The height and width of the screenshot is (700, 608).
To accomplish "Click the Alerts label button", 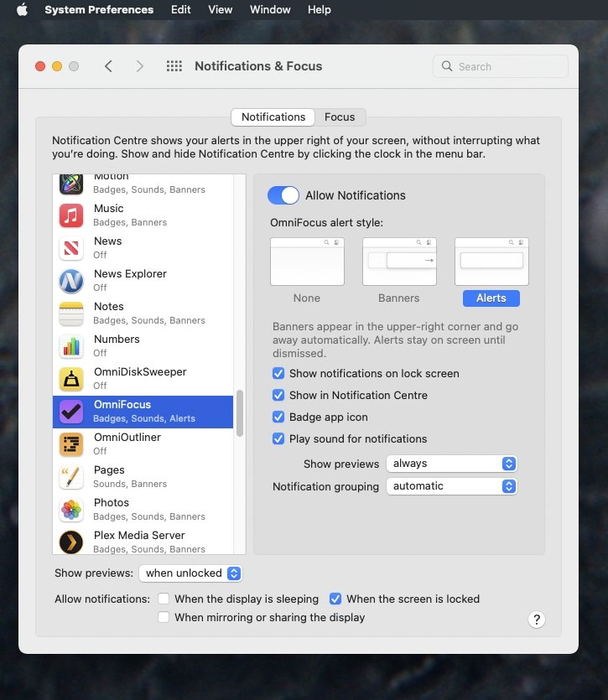I will pyautogui.click(x=491, y=298).
